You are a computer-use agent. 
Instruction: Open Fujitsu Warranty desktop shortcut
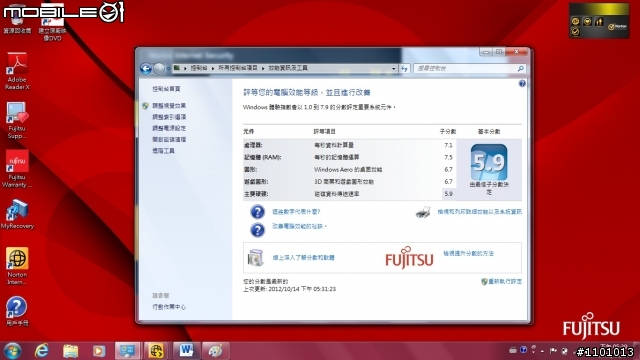17,169
